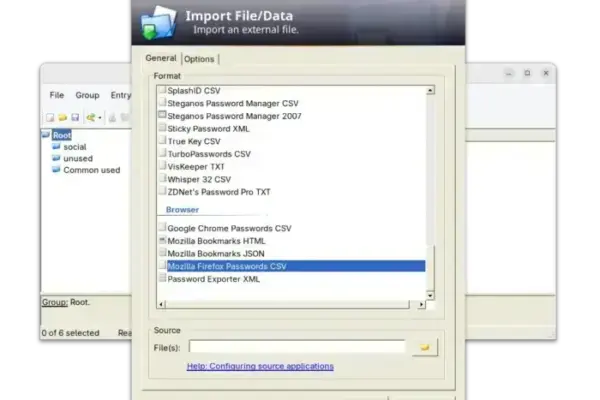Maximize the main KeePass window
Screen dimensions: 600x400
[527, 73]
